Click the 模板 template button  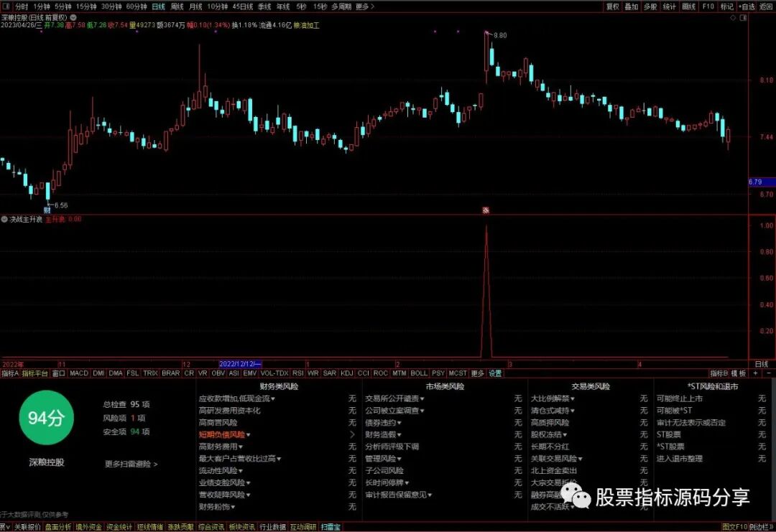[x=739, y=373]
